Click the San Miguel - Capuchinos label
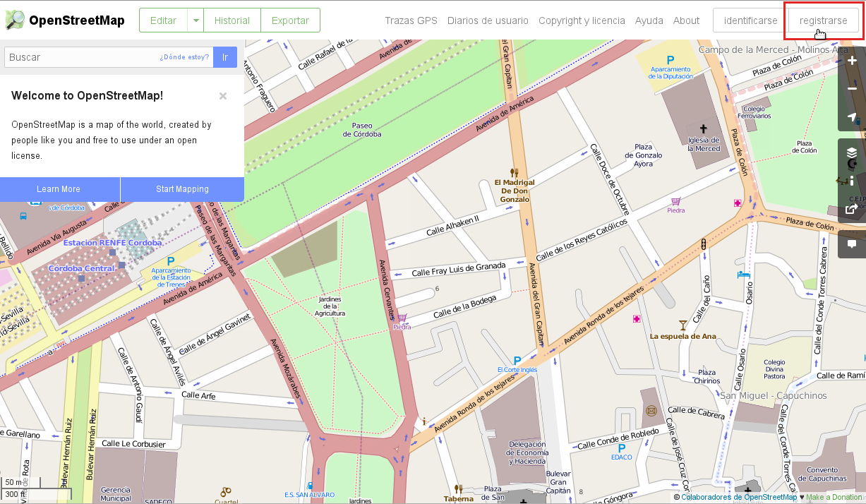Screen dimensions: 866x504 coord(773,395)
